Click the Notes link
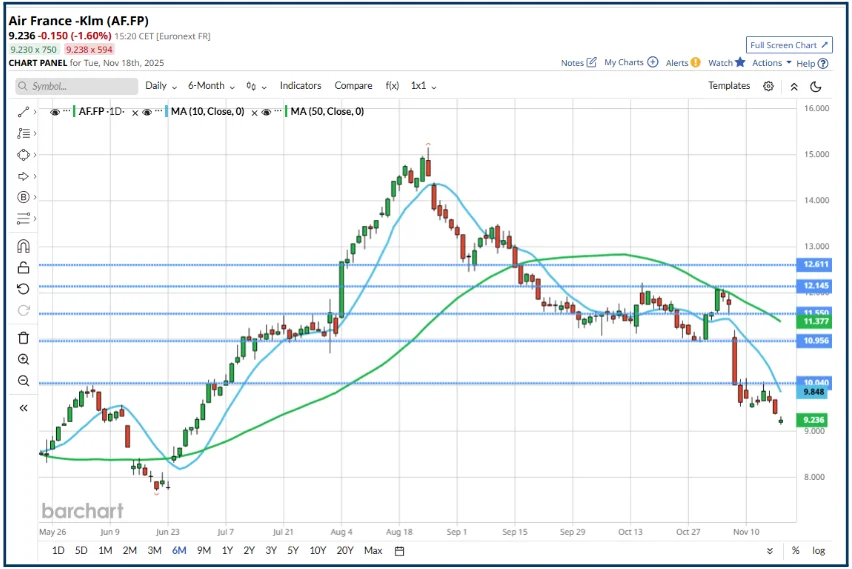 coord(572,63)
